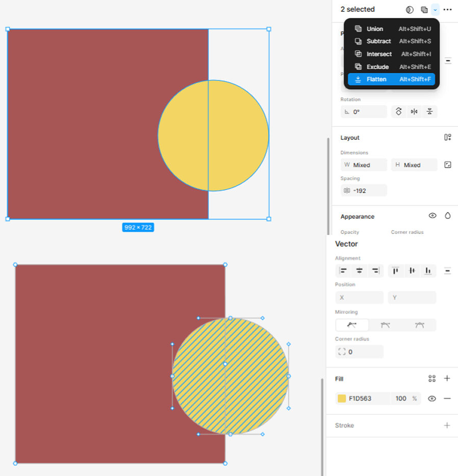Click the Stroke section label
The image size is (458, 476).
point(345,426)
